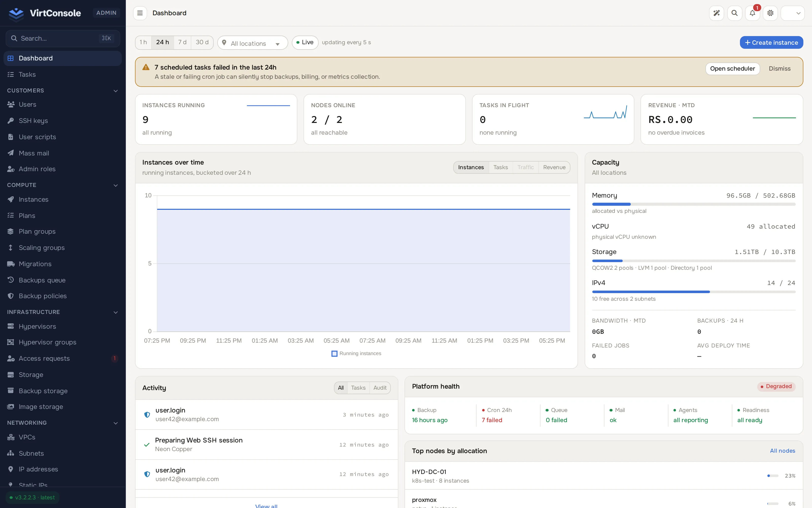This screenshot has height=508, width=812.
Task: Go to Migrations in the sidebar
Action: pyautogui.click(x=63, y=264)
